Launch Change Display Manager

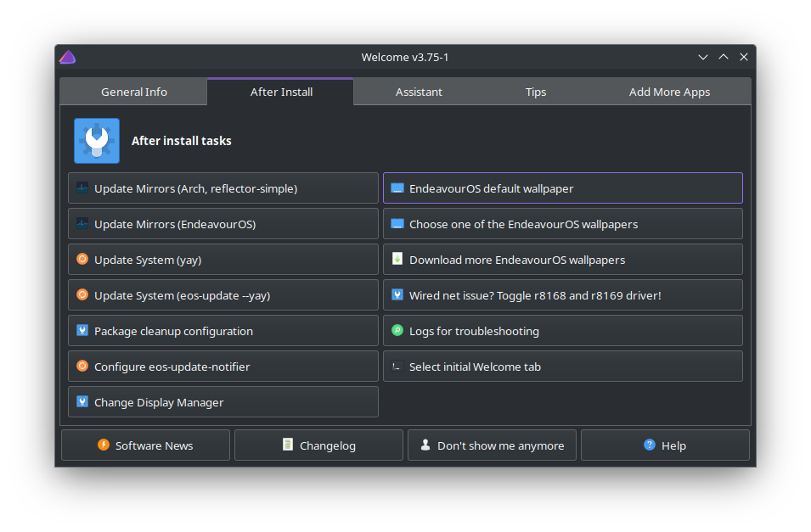(x=223, y=402)
